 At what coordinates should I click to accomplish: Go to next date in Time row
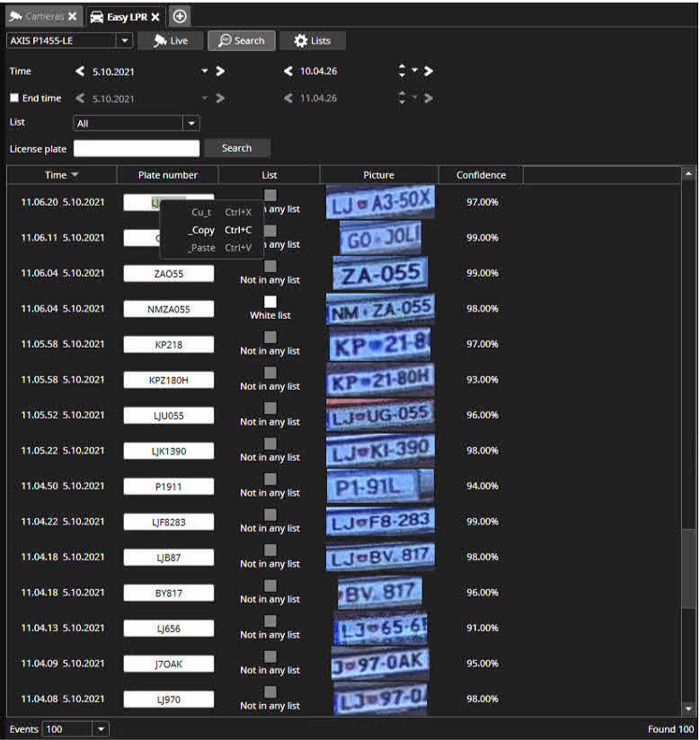(x=221, y=71)
